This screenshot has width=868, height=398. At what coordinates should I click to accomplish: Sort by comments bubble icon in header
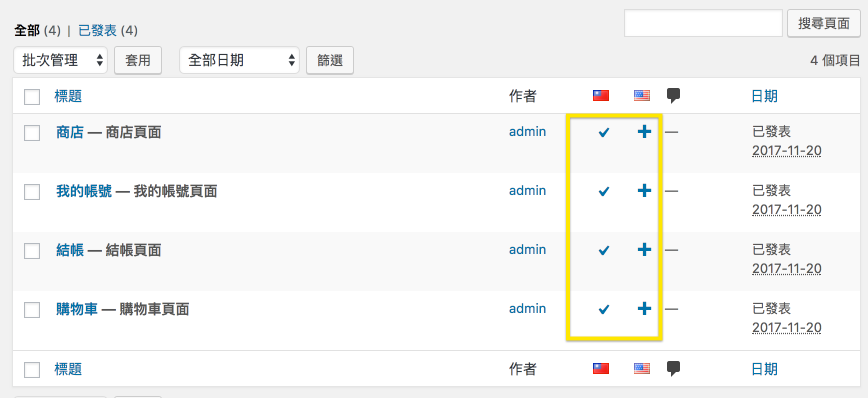pyautogui.click(x=673, y=96)
